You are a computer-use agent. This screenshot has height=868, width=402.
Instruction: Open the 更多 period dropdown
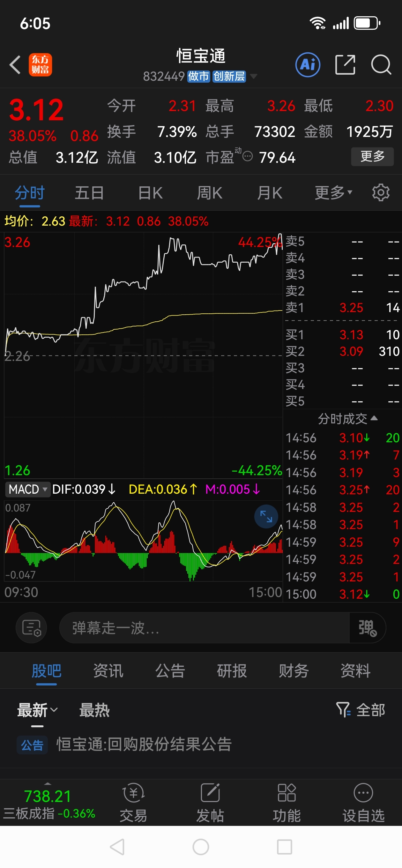coord(333,193)
